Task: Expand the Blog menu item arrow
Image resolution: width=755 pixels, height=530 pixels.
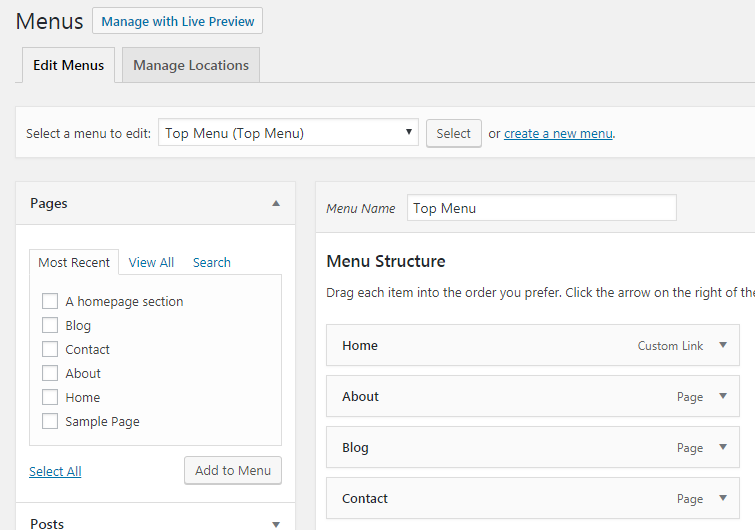Action: pyautogui.click(x=723, y=448)
